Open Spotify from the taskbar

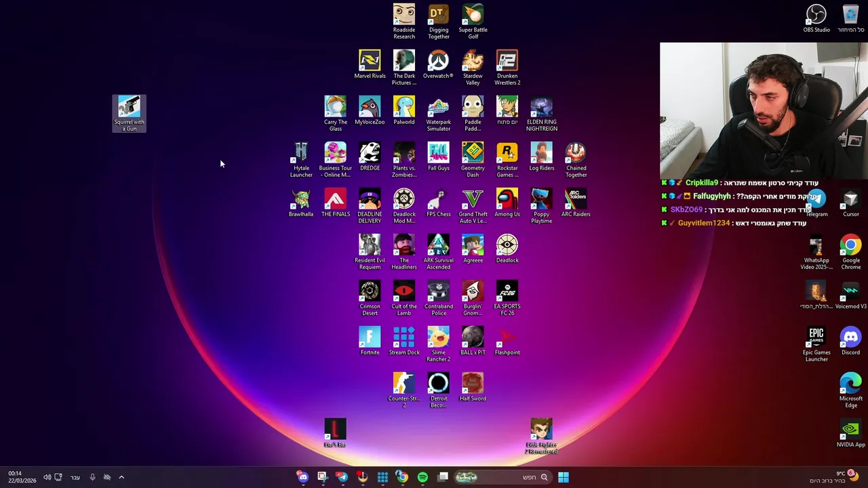(x=422, y=477)
